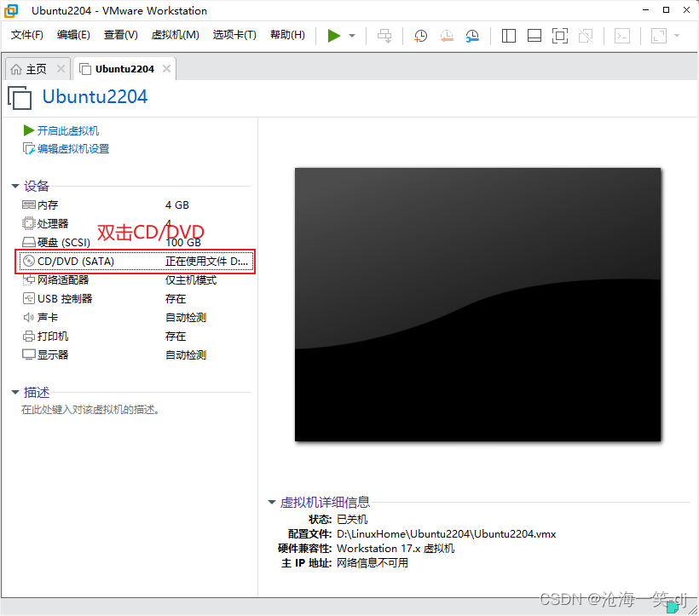Image resolution: width=699 pixels, height=616 pixels.
Task: Open the 选项卡(T) menu
Action: [234, 35]
